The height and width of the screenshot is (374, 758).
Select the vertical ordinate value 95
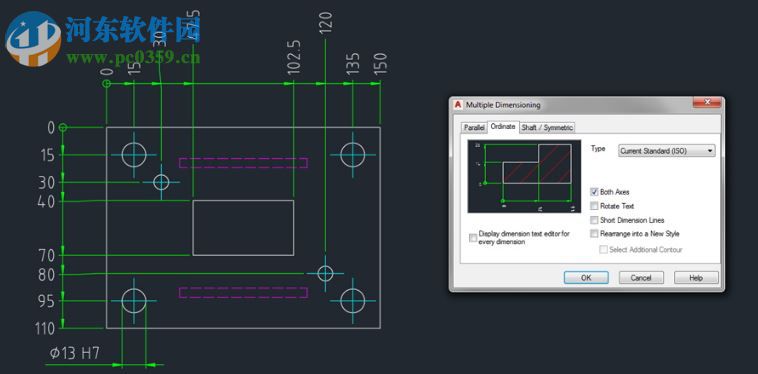pos(46,302)
